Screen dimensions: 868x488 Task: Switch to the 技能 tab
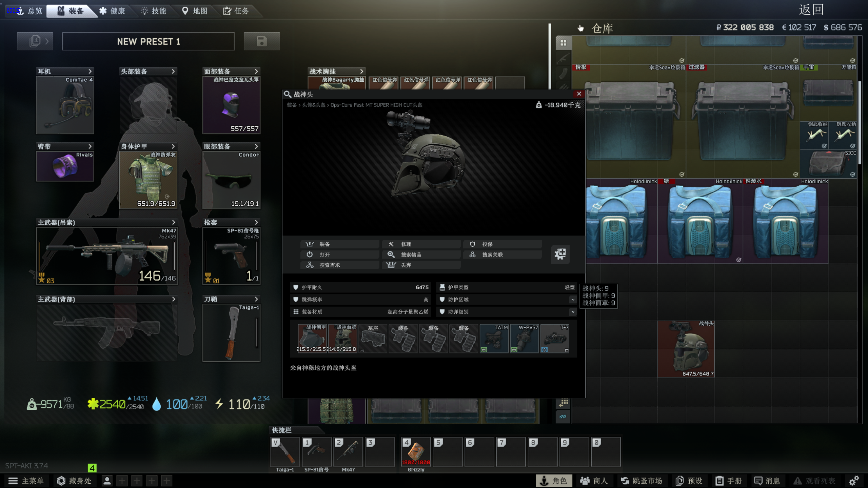tap(154, 11)
